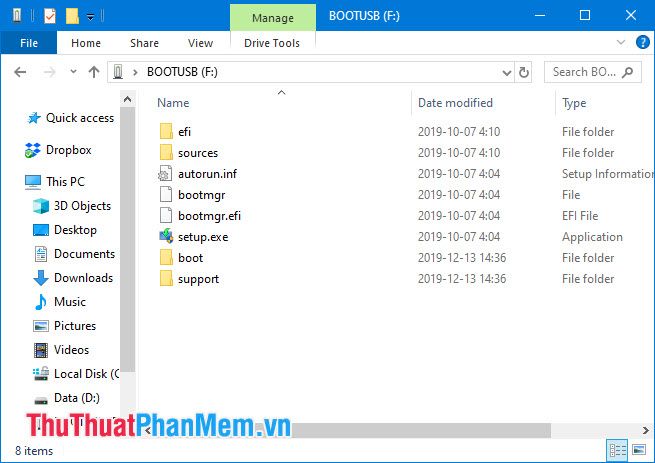The width and height of the screenshot is (655, 463).
Task: Refresh the BOOTUSB folder view
Action: (x=523, y=72)
